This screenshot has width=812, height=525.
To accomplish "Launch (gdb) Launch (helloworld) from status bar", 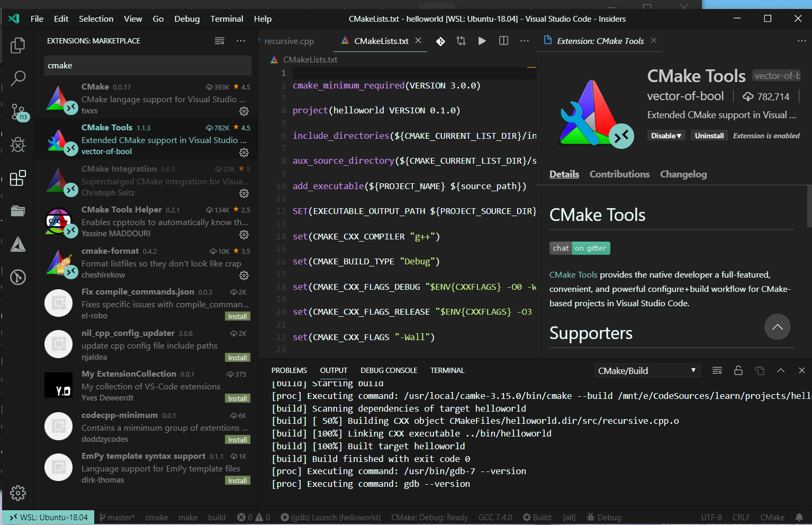I will 330,518.
